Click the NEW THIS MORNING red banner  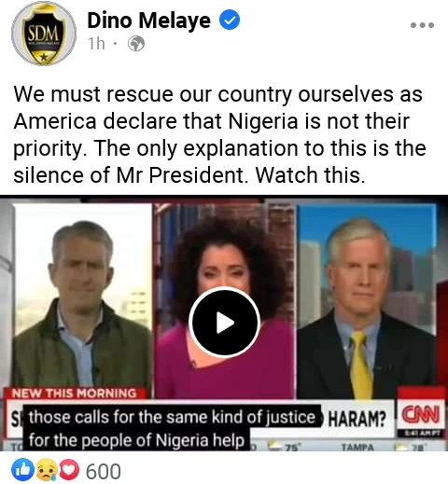[x=76, y=394]
